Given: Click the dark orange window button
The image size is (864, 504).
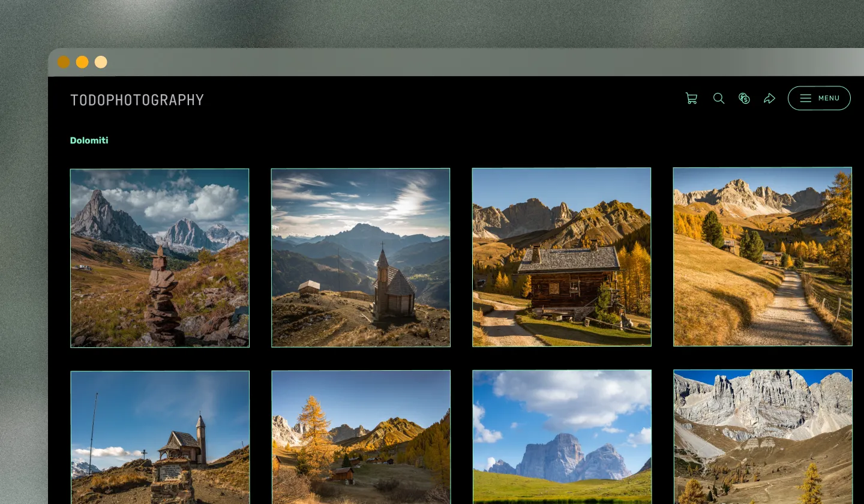Looking at the screenshot, I should pyautogui.click(x=64, y=62).
